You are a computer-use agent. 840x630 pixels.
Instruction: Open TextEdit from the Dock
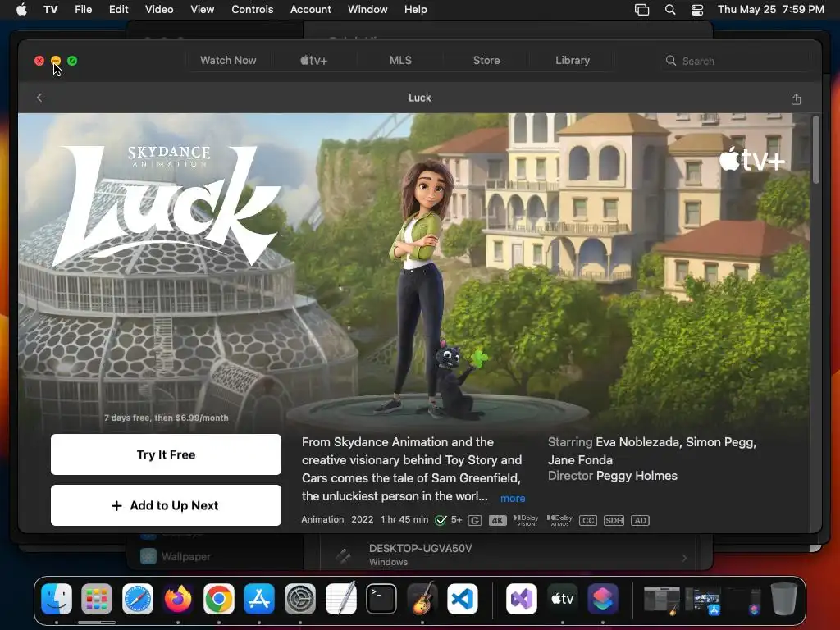click(x=340, y=598)
